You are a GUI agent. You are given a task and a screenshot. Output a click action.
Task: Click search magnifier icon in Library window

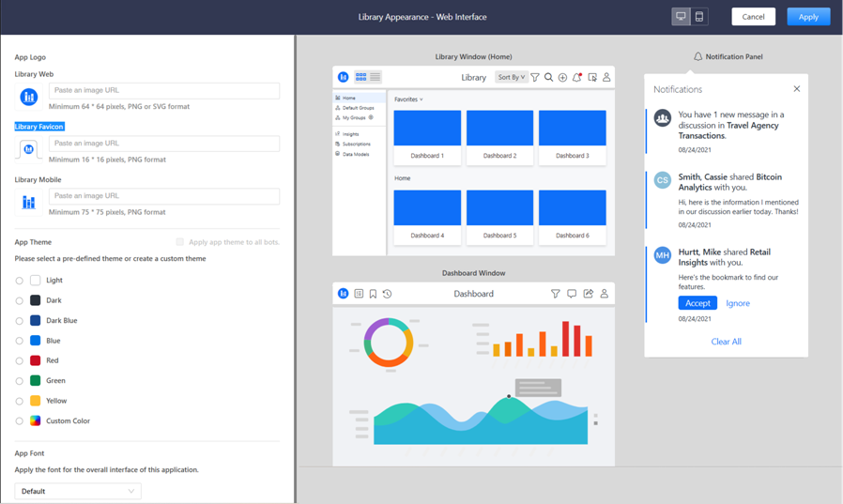pos(549,77)
